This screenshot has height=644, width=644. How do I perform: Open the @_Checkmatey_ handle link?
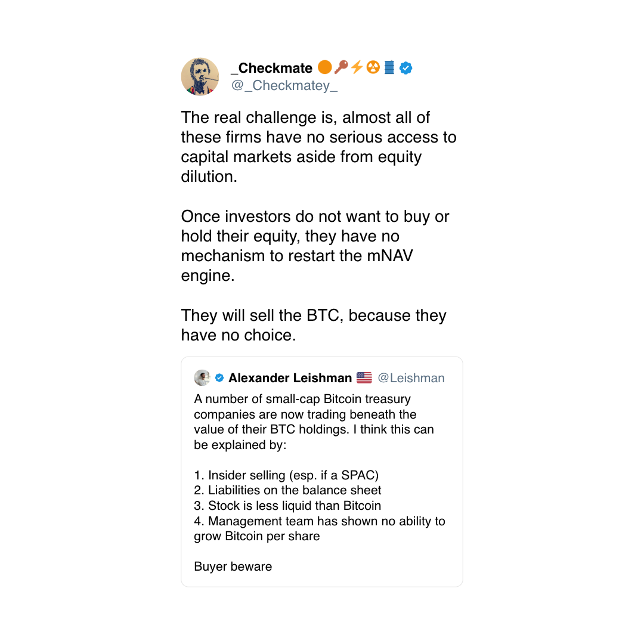[284, 85]
